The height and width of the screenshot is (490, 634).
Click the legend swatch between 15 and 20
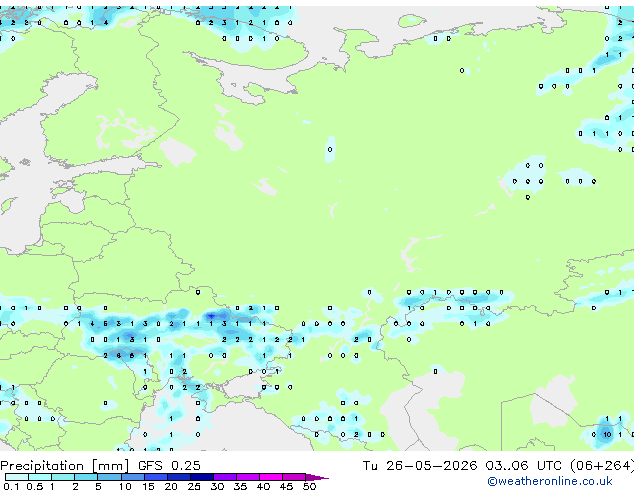tap(156, 477)
